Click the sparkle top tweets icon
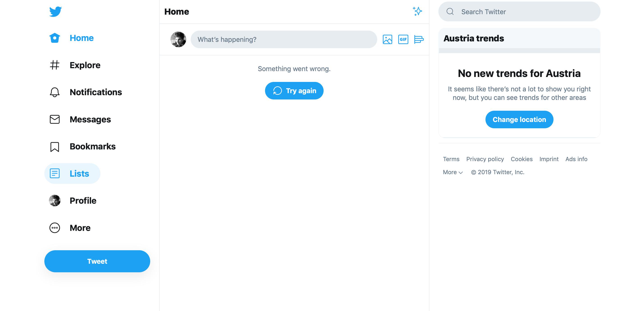The height and width of the screenshot is (311, 644). (417, 11)
